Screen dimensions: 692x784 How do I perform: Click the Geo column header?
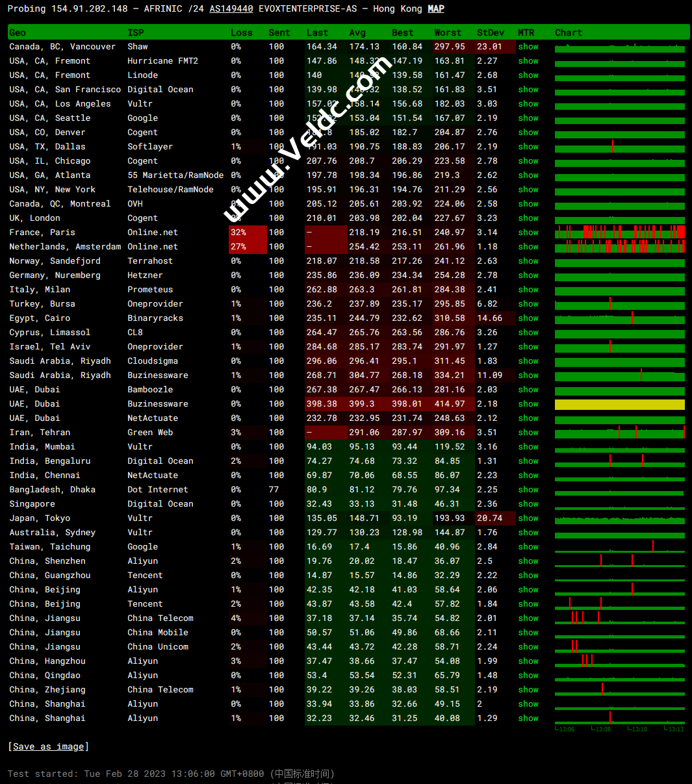click(x=18, y=32)
